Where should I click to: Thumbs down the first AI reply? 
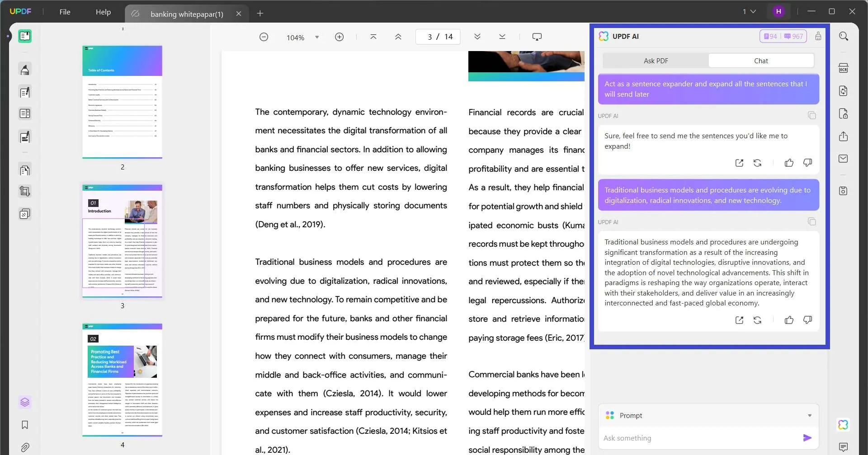807,163
